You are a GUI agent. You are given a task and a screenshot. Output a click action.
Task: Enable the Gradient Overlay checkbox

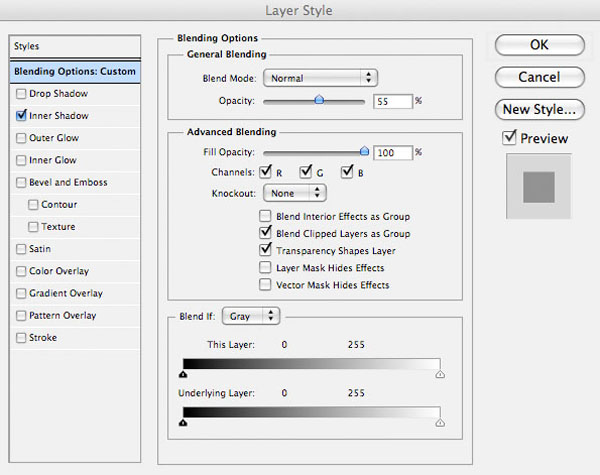(x=21, y=293)
